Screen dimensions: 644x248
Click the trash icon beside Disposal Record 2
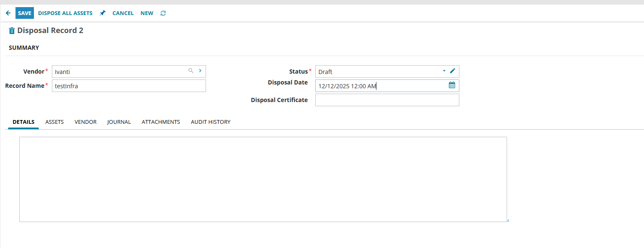point(12,31)
